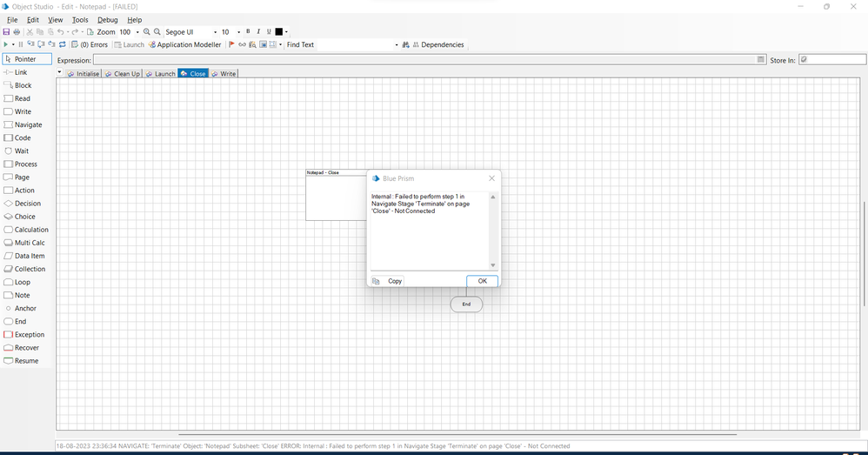Screen dimensions: 868x455
Task: Select the Exception stage tool
Action: [24, 334]
